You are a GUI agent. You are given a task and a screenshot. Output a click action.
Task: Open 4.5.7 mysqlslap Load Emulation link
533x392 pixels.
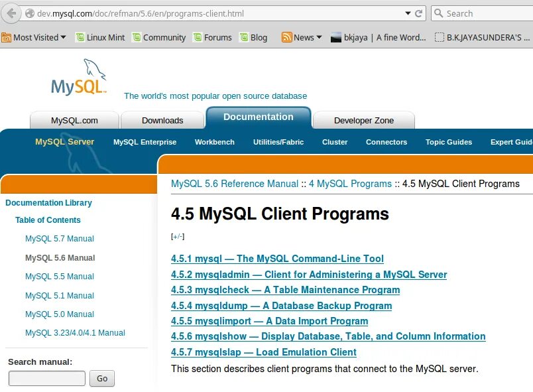(264, 352)
